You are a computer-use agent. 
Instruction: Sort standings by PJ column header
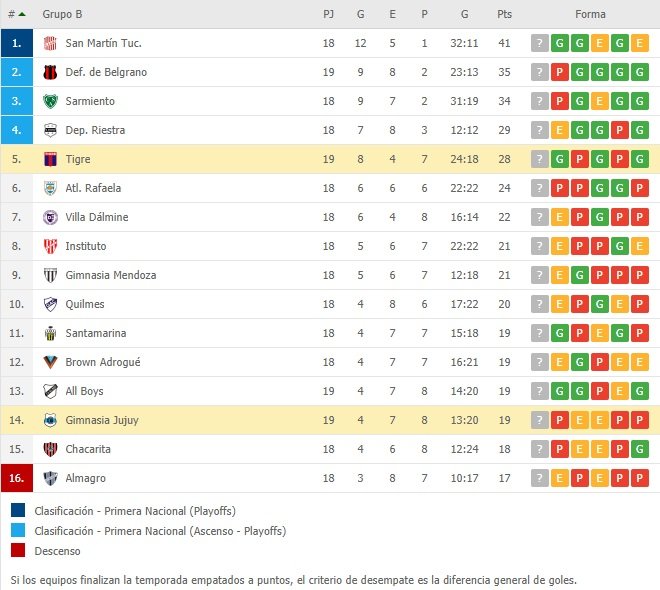[x=328, y=14]
